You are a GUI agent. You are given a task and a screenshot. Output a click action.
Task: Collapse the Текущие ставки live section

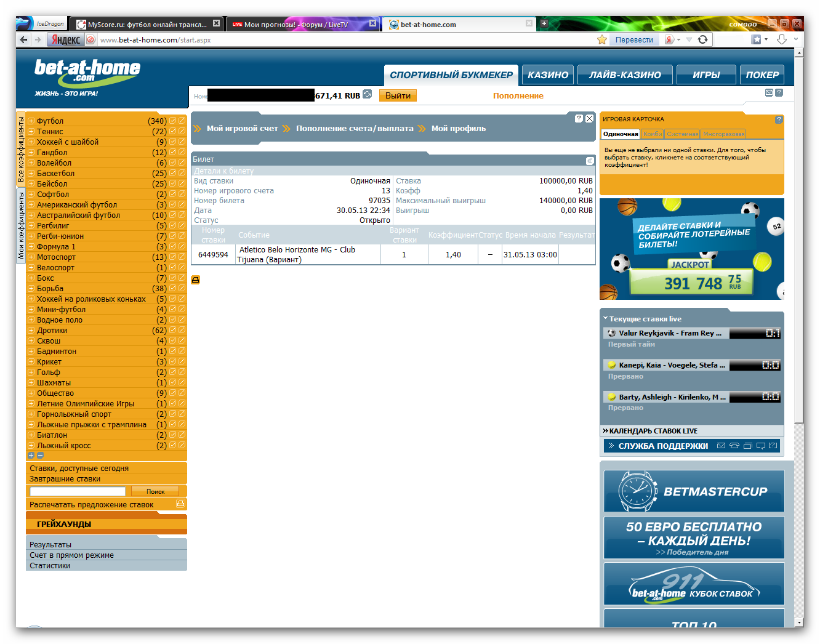click(605, 318)
